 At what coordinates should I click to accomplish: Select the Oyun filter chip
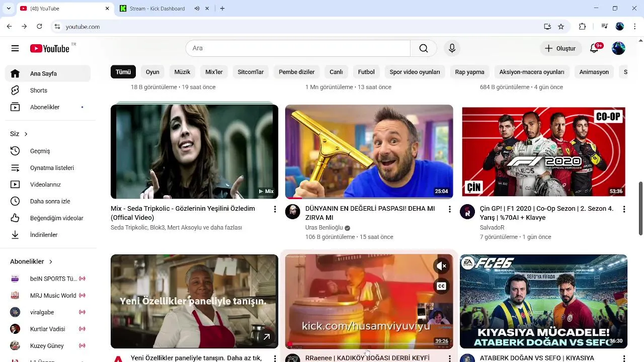click(152, 72)
